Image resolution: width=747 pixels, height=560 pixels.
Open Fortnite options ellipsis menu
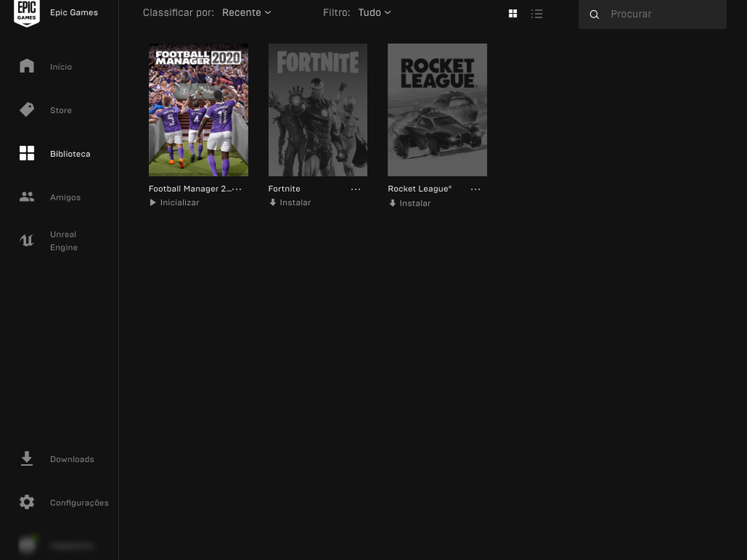tap(355, 189)
